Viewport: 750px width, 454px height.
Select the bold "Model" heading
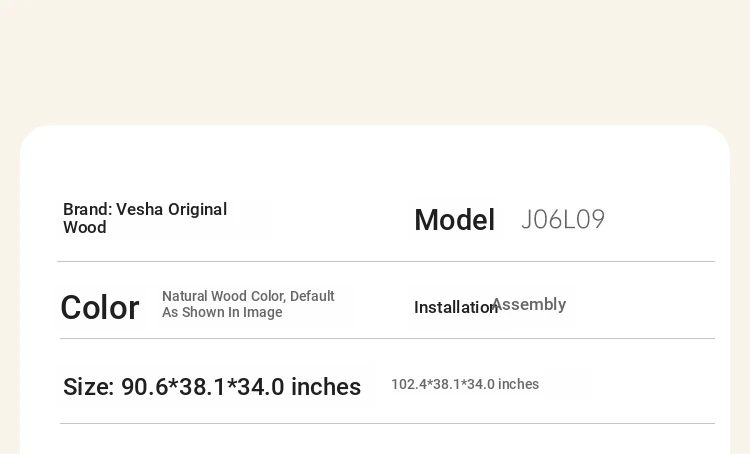tap(454, 220)
